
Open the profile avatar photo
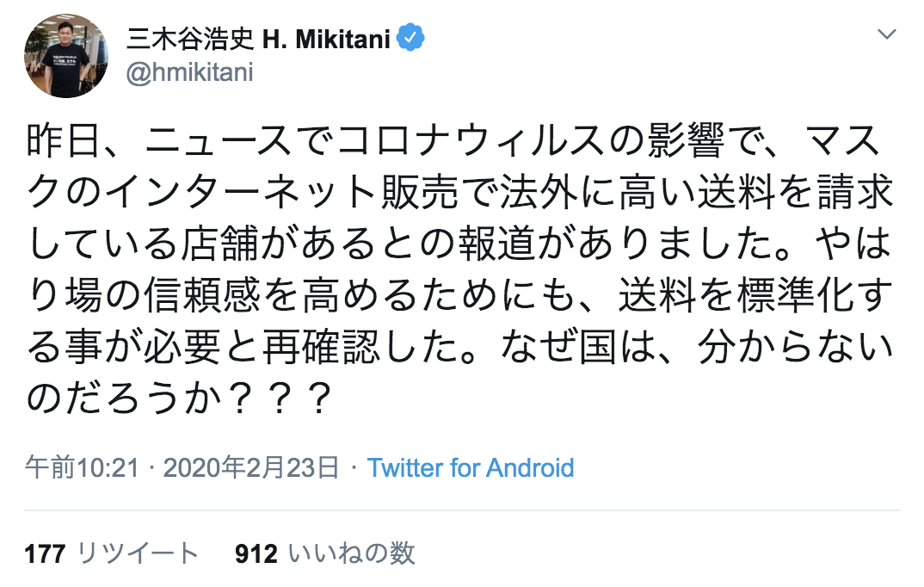66,56
